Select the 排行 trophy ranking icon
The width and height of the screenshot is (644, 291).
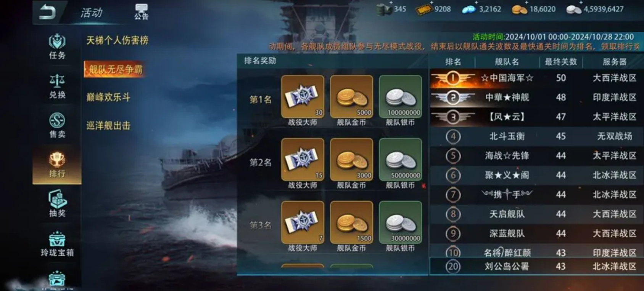(57, 165)
